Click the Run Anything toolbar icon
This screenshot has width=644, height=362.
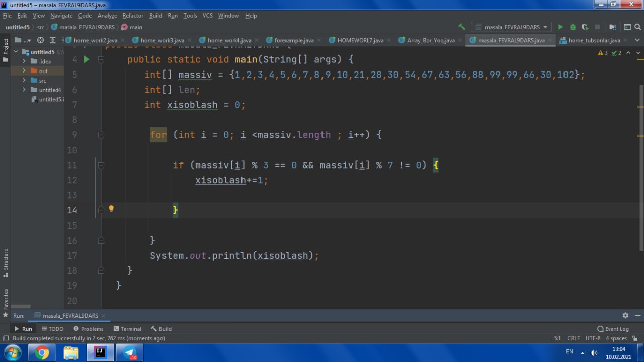627,27
